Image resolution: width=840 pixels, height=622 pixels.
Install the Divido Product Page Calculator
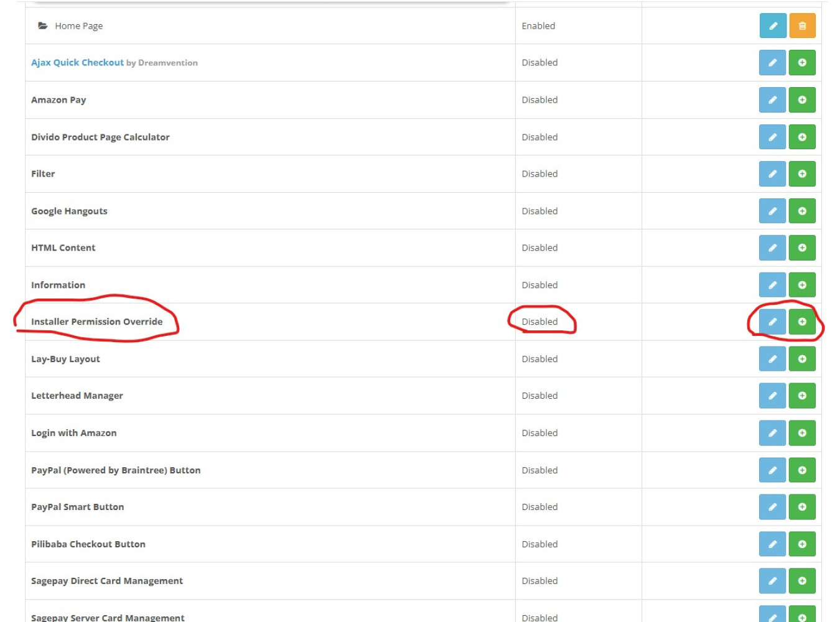[802, 137]
